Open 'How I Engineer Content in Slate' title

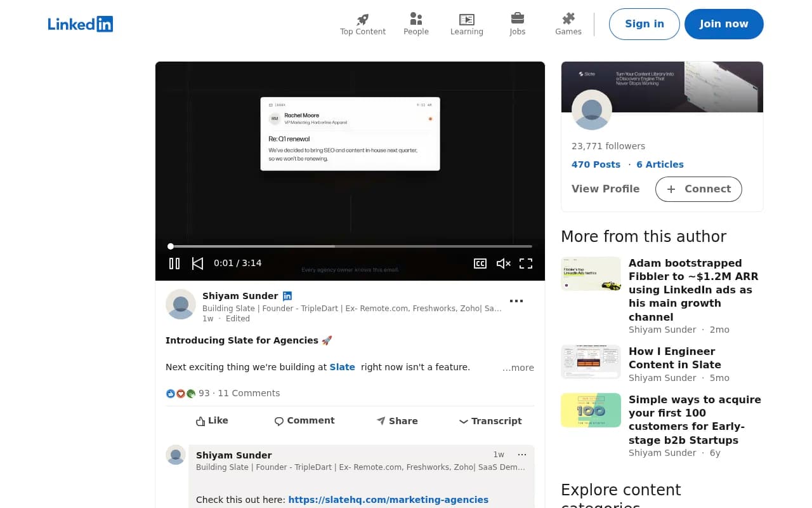(675, 358)
